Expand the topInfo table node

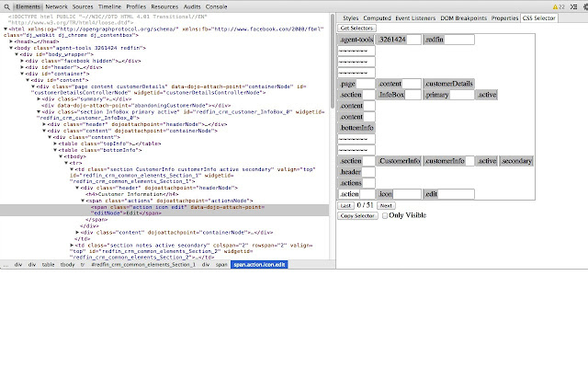point(55,144)
